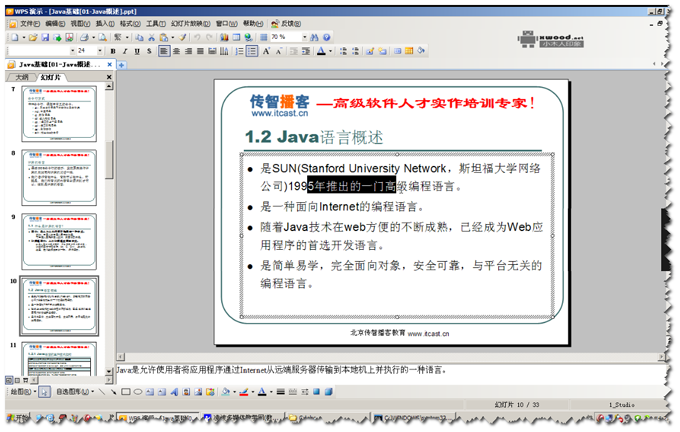Click the Shadow style icon in drawing toolbar
Screen dimensions: 680x432
click(x=317, y=392)
